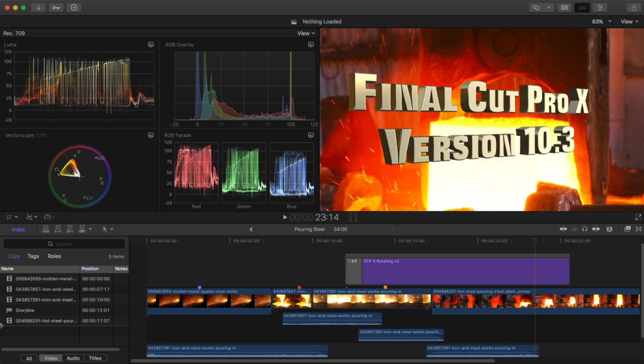644x364 pixels.
Task: Click the Append edit icon
Action: 70,229
